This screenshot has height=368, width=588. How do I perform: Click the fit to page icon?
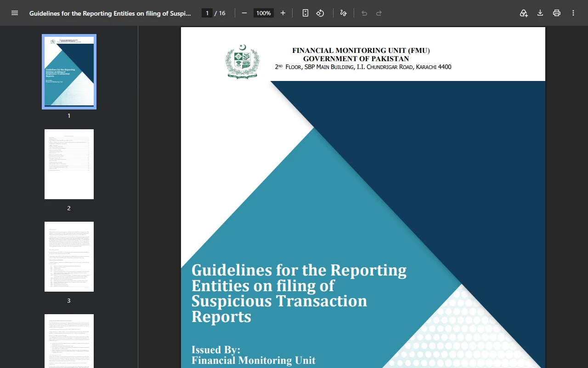305,13
